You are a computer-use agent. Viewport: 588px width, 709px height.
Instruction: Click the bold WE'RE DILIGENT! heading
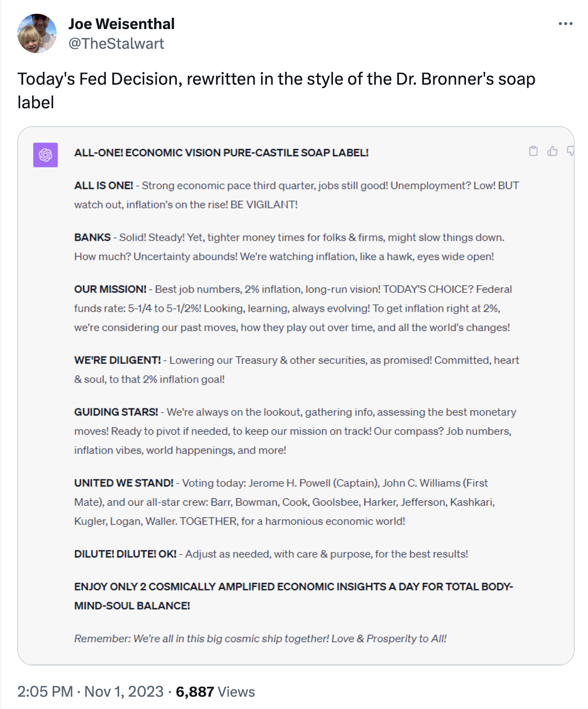tap(117, 360)
